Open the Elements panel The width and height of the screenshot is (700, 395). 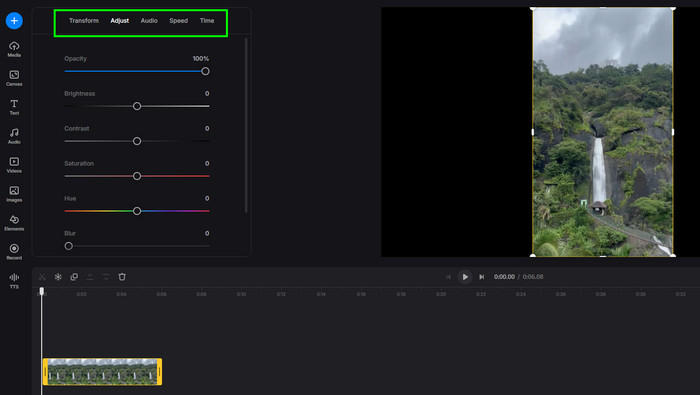[14, 223]
